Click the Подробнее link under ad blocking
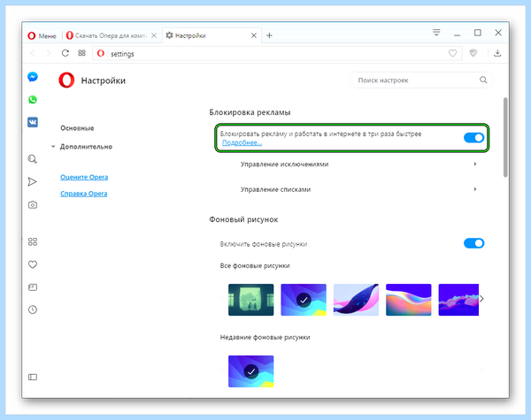Viewport: 531px width, 420px height. click(x=242, y=142)
